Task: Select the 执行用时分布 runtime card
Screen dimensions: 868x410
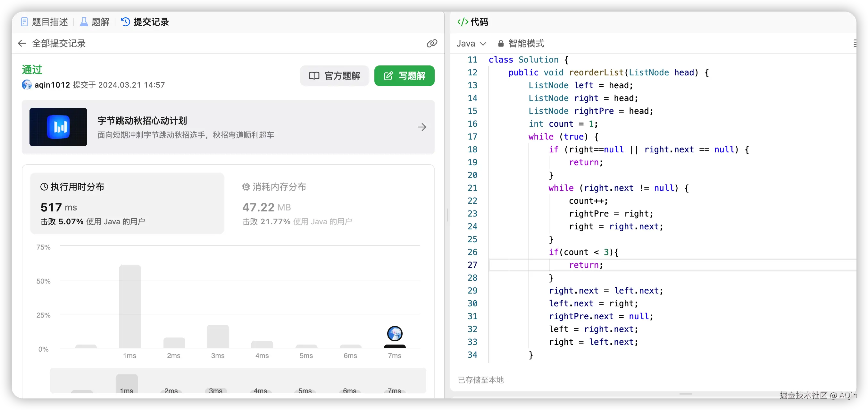Action: pos(127,203)
